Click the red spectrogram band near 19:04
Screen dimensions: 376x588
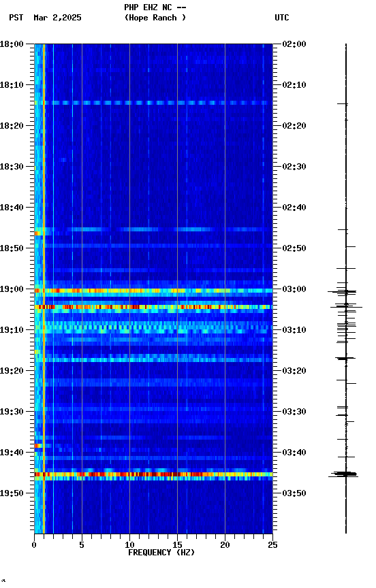pos(153,307)
